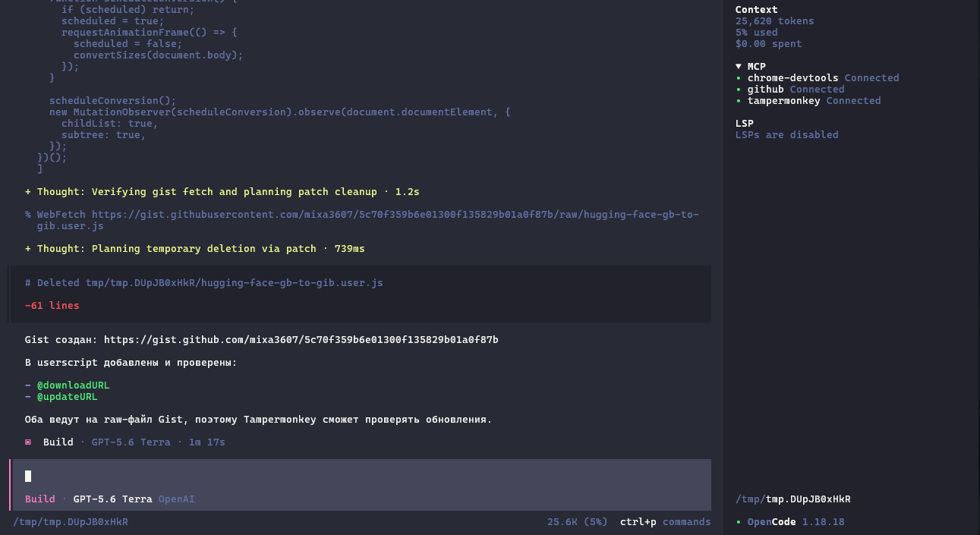Click the '1m 17s' duration in Build footer
Screen dimensions: 980x535
[x=207, y=442]
